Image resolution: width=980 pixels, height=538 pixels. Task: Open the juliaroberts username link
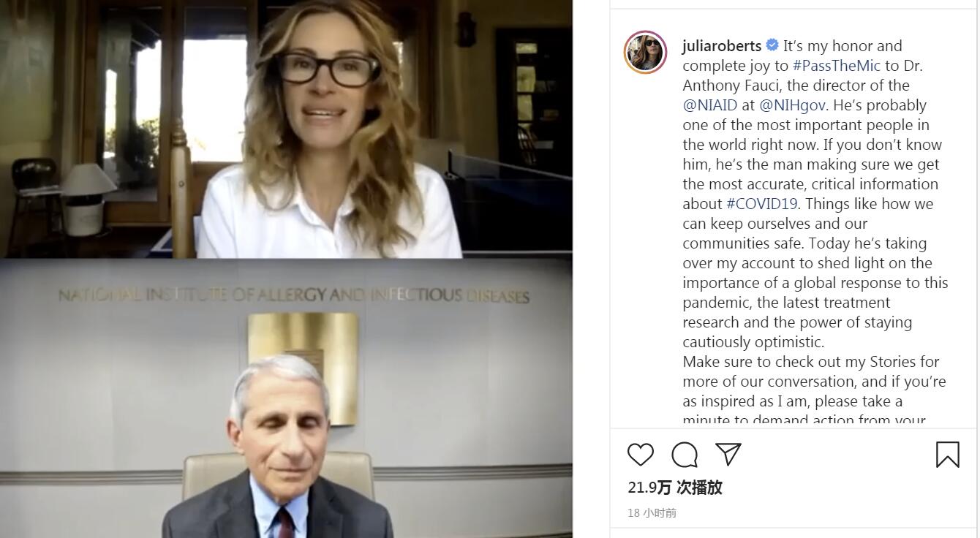tap(722, 46)
